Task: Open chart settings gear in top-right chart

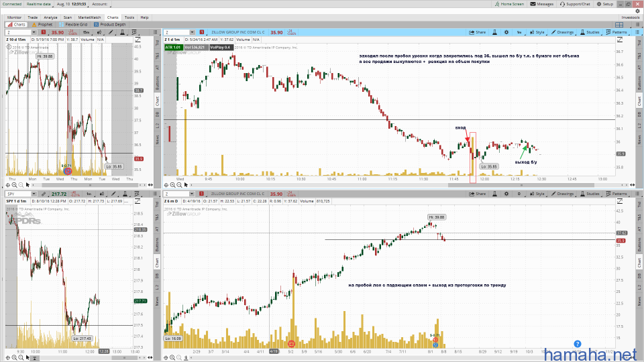Action: [x=506, y=32]
